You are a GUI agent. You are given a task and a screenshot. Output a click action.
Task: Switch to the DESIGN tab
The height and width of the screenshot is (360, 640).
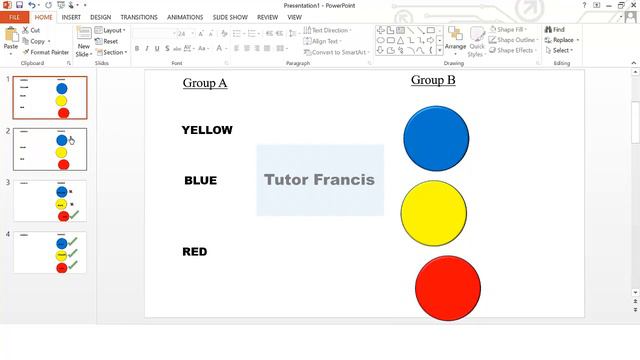point(100,17)
